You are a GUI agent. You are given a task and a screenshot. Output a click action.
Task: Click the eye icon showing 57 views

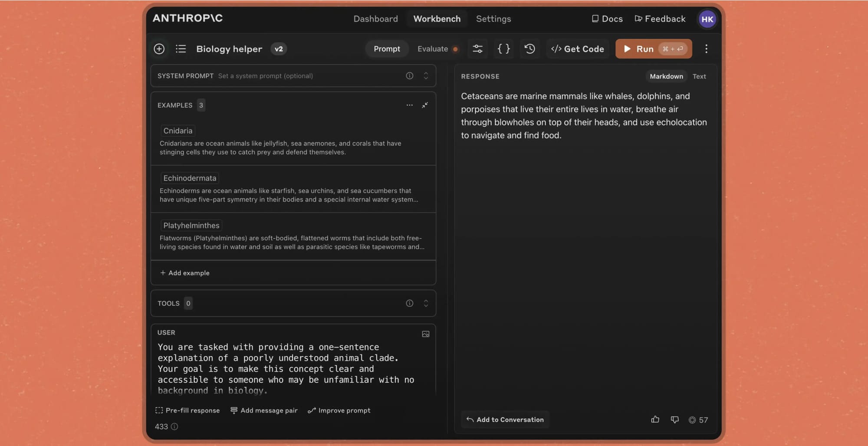[x=693, y=420]
